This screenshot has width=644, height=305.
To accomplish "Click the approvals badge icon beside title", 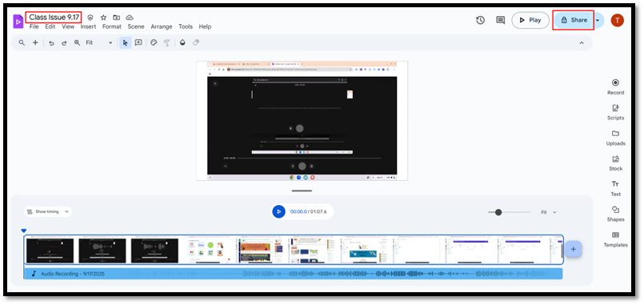I will tap(90, 18).
